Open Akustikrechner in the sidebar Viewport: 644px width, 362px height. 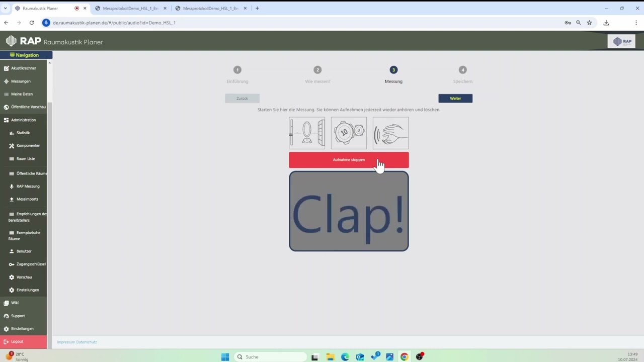click(x=24, y=68)
